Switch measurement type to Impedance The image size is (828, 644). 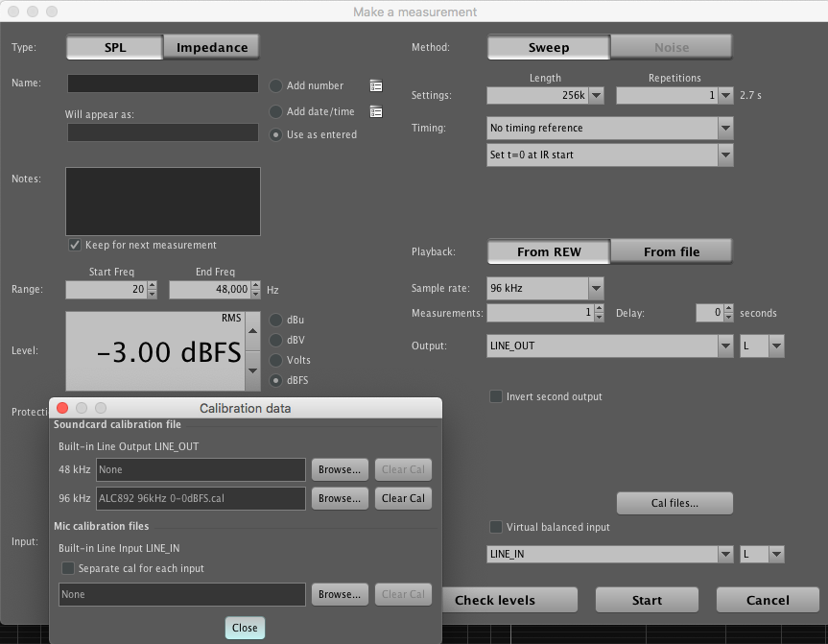point(212,48)
